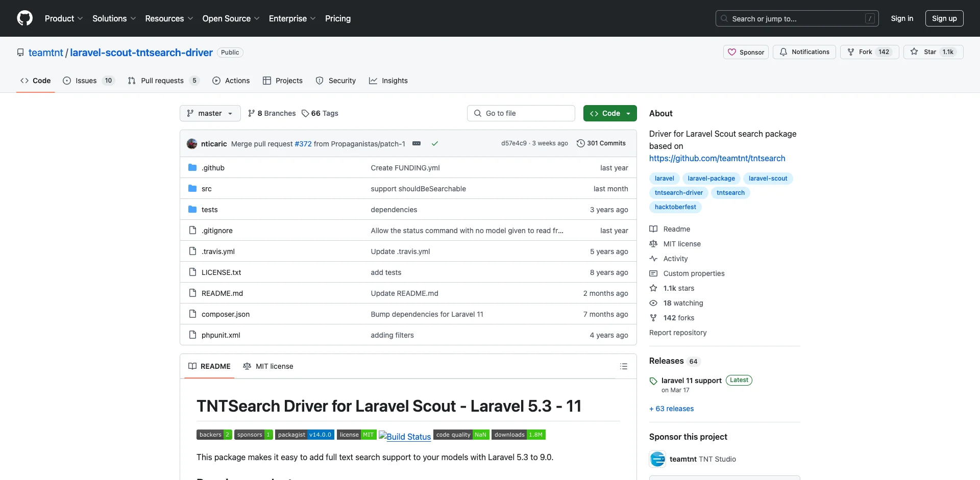Select the hacktoberfest topic tag
This screenshot has height=480, width=980.
tap(675, 207)
